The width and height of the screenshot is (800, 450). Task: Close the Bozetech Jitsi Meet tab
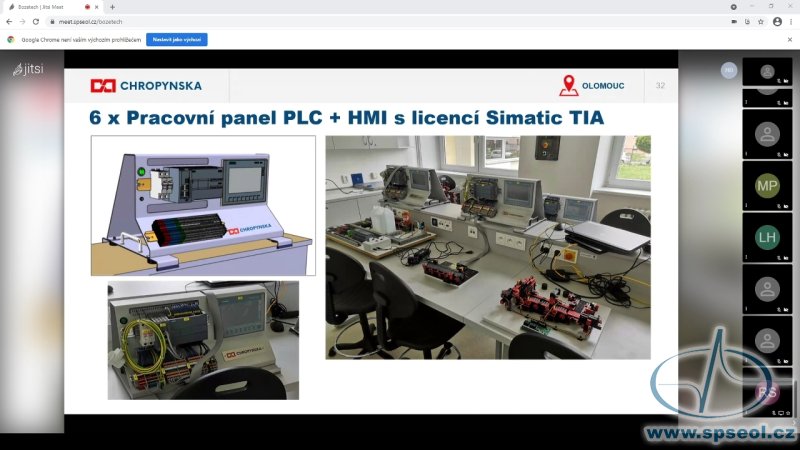pyautogui.click(x=96, y=7)
